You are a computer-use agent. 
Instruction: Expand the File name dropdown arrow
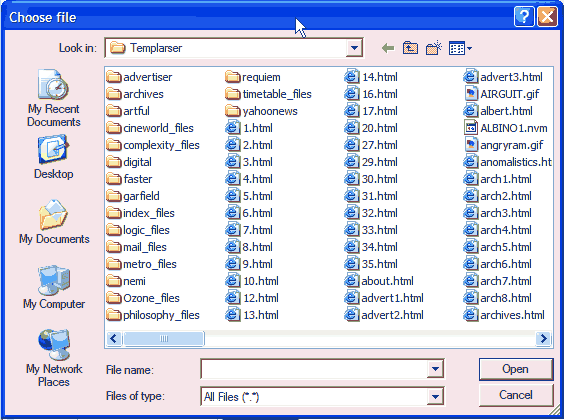click(x=435, y=369)
